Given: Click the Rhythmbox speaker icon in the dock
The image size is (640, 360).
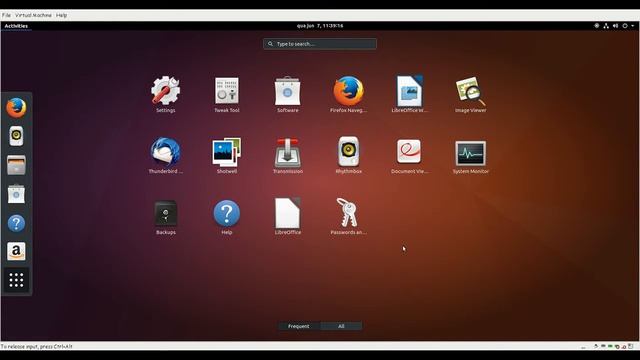Looking at the screenshot, I should [x=16, y=136].
